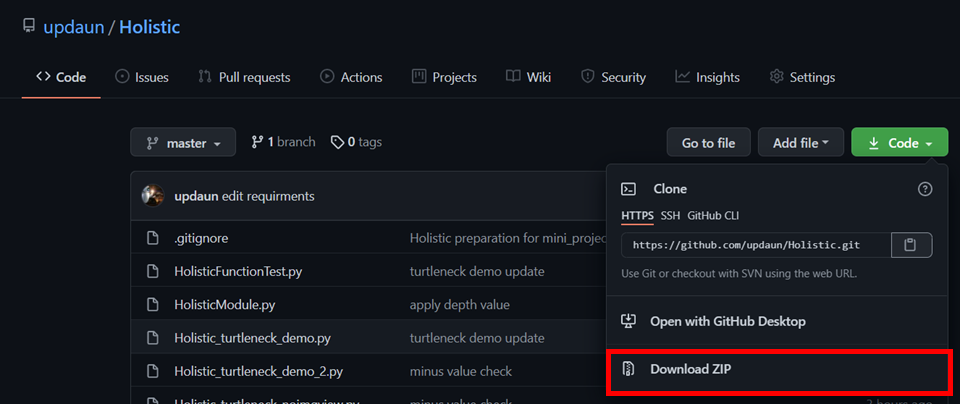Screen dimensions: 960x404
Task: Open Holistic_turtleneck_demo.py file
Action: point(253,338)
